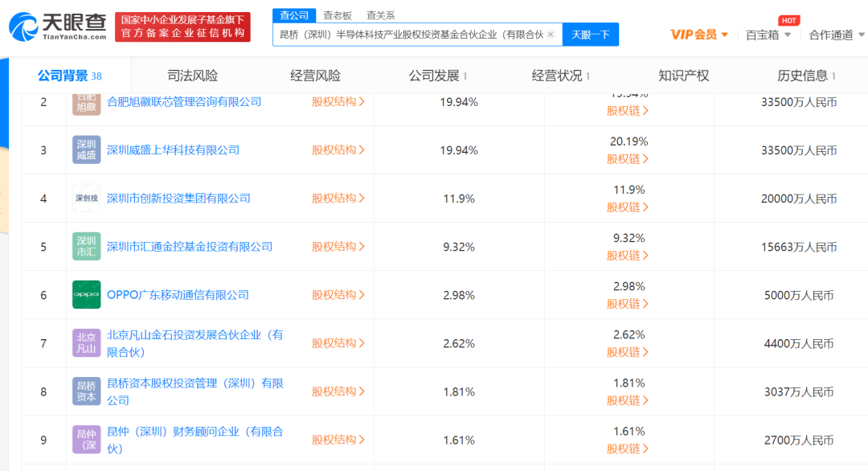Screen dimensions: 868x471
Task: Open 股权链 under 9.32%
Action: click(627, 255)
